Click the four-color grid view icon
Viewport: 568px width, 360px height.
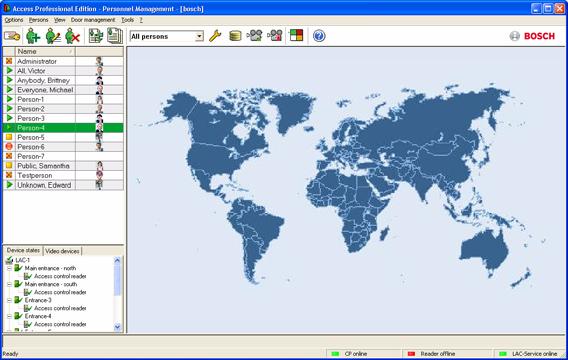coord(296,35)
